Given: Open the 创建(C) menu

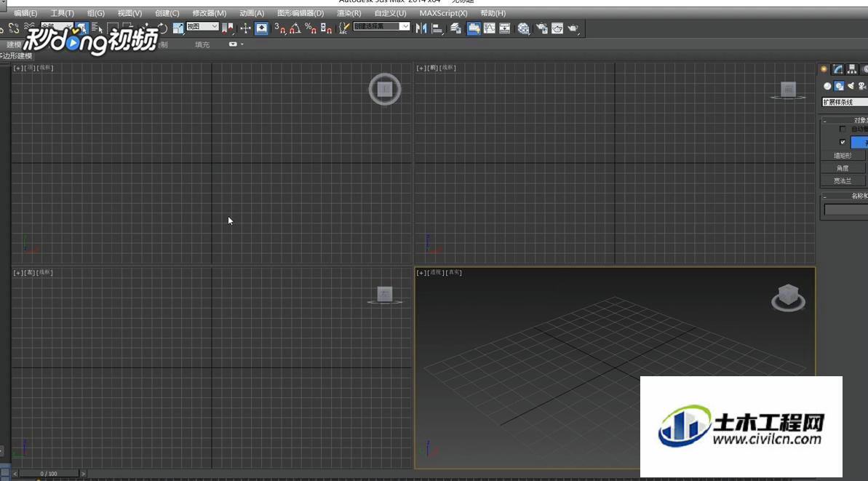Looking at the screenshot, I should pyautogui.click(x=167, y=13).
